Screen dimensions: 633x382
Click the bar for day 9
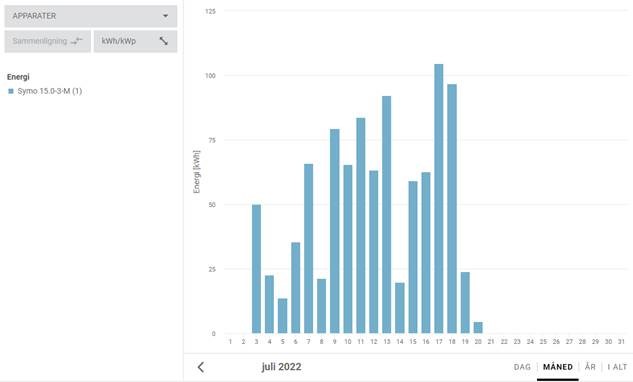coord(335,231)
